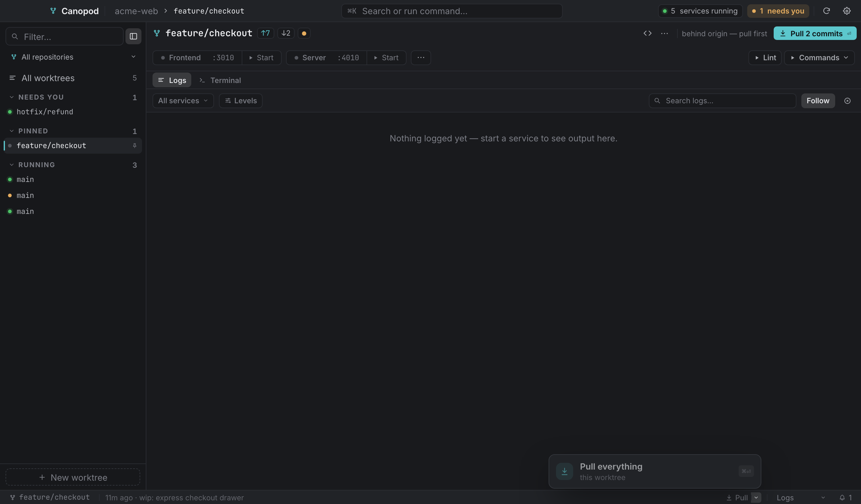Start the Server service

coord(387,58)
